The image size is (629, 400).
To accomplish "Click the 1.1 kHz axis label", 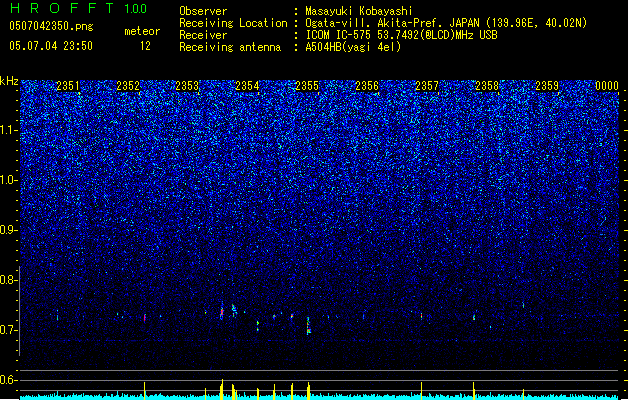I will (x=8, y=130).
